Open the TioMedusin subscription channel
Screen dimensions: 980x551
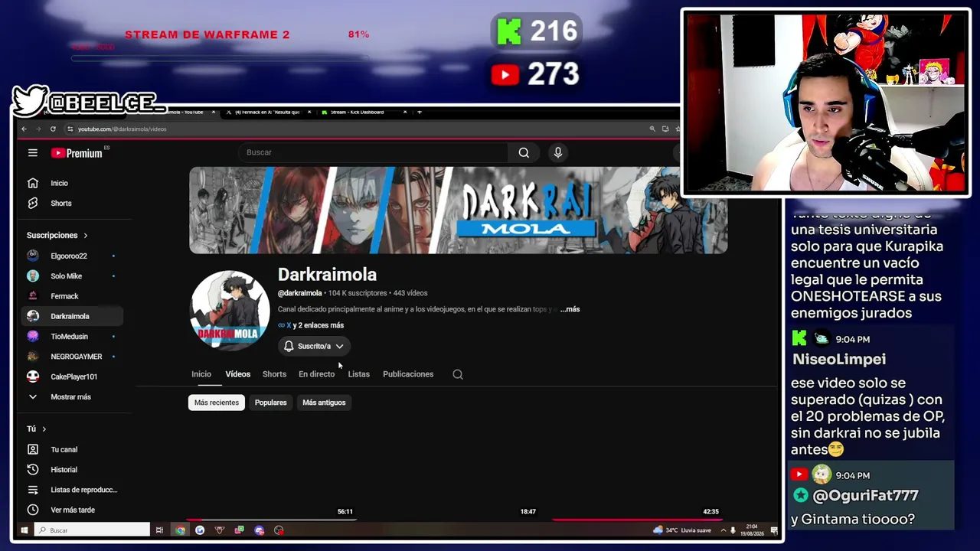click(x=71, y=337)
